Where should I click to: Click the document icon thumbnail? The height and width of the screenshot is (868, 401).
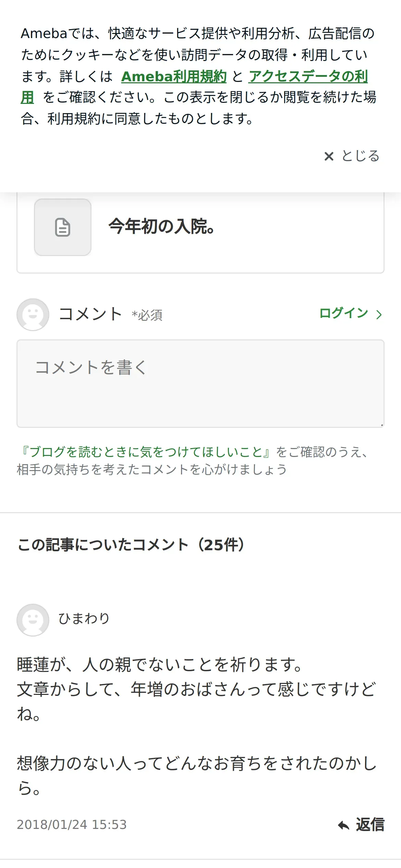click(63, 227)
